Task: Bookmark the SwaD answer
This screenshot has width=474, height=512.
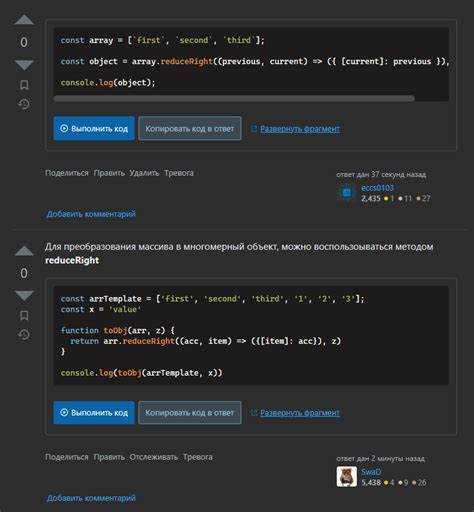Action: 24,315
